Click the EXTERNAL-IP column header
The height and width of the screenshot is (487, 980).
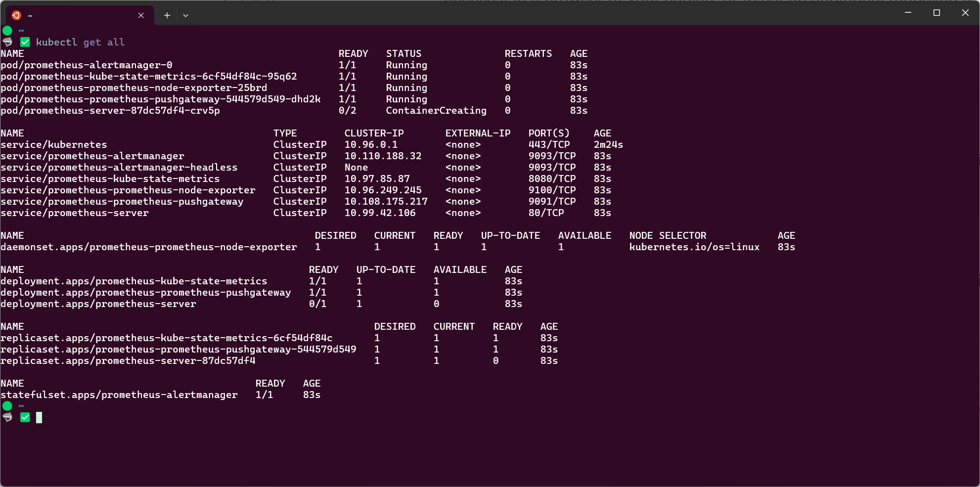[478, 133]
